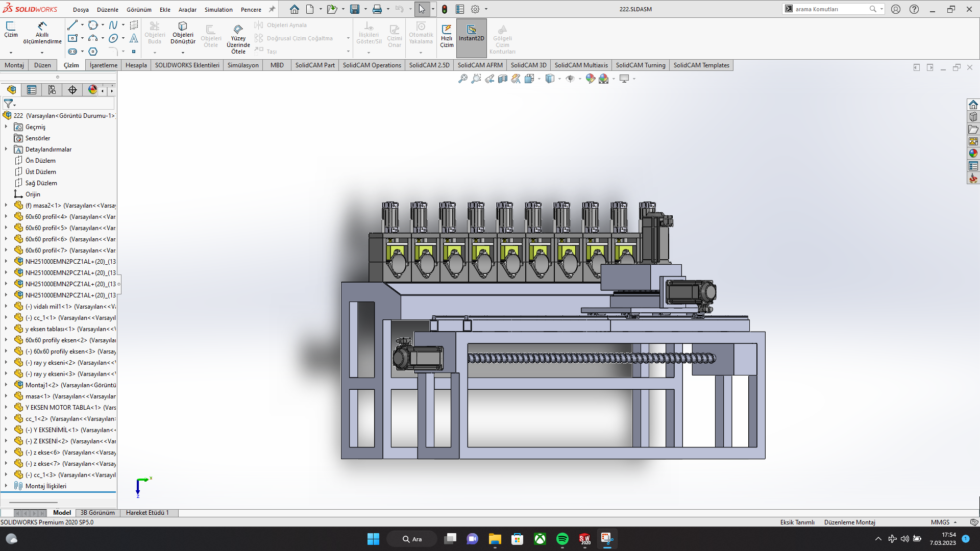The image size is (980, 551).
Task: Open the DisplayManager color tab
Action: click(x=92, y=90)
